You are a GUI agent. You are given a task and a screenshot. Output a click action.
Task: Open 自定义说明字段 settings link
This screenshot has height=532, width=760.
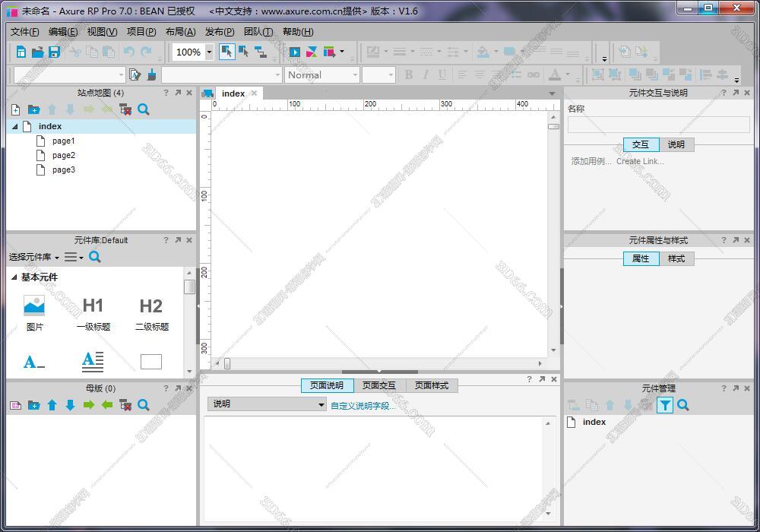363,405
